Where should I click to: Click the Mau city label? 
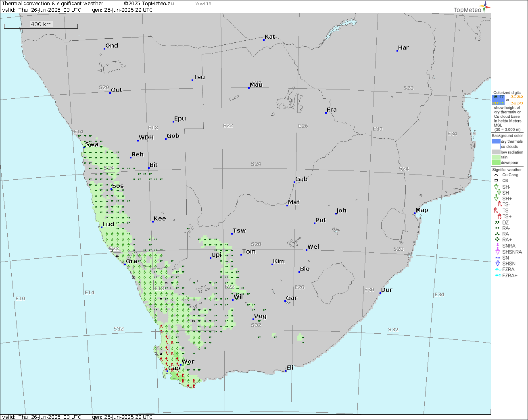pos(256,85)
